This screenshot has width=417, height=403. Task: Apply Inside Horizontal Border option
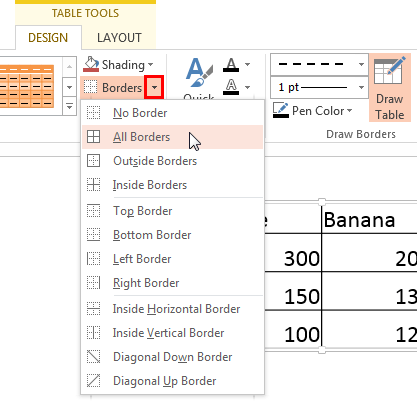pos(172,309)
